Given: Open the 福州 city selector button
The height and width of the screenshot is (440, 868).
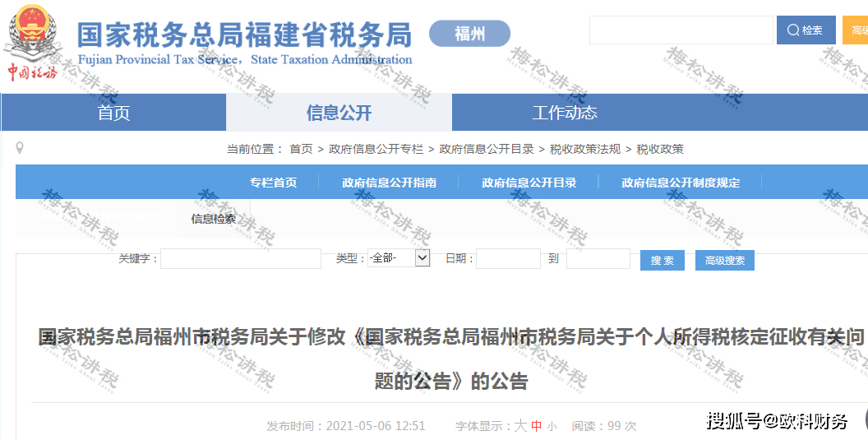Looking at the screenshot, I should [x=469, y=34].
